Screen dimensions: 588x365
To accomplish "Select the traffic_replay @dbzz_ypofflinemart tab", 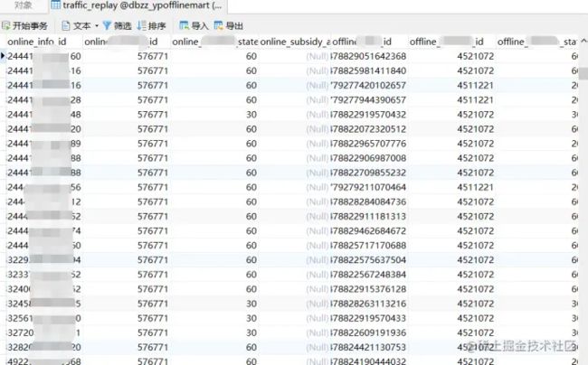I will click(x=138, y=5).
